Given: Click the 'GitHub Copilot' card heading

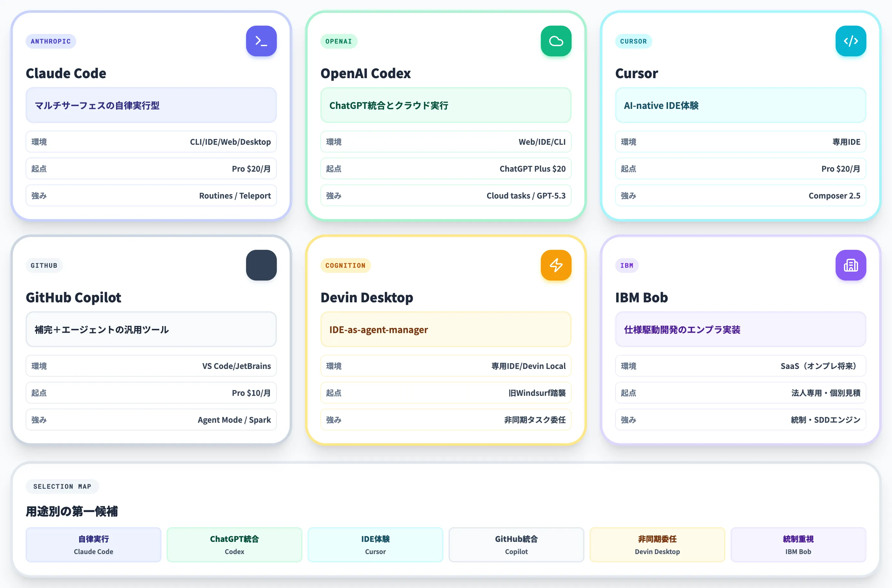Looking at the screenshot, I should point(73,298).
